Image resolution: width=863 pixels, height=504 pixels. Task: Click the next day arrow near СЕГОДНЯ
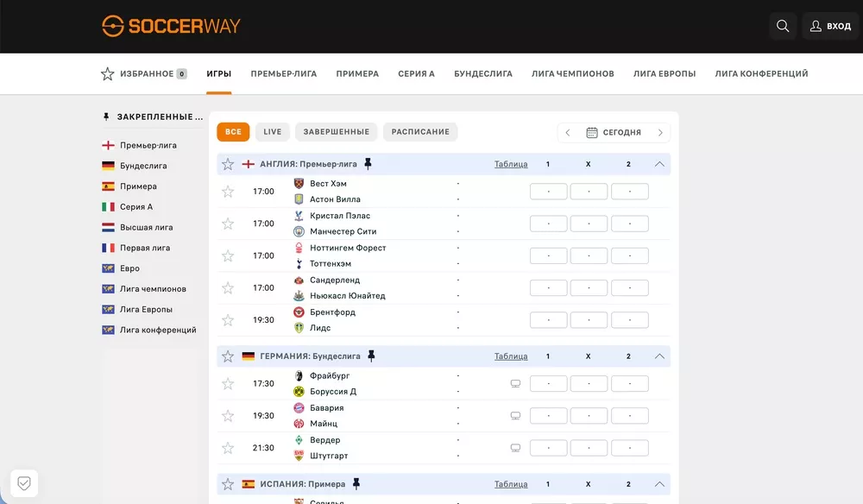tap(660, 132)
